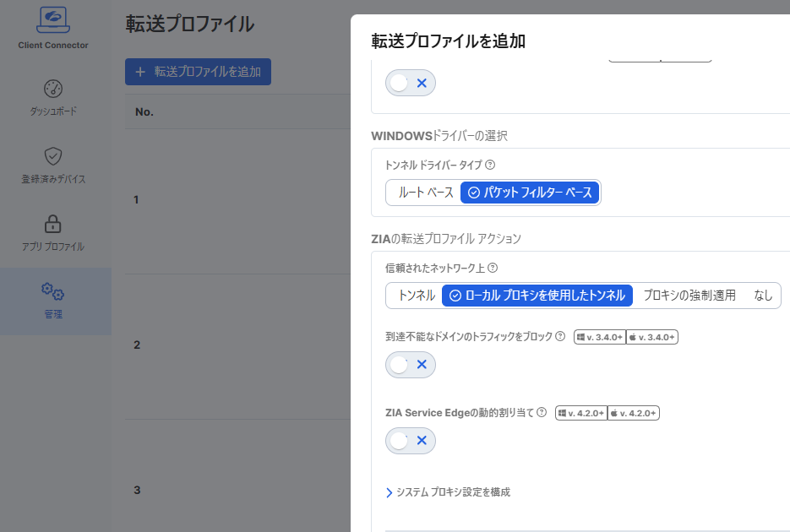Select ローカル プロキシを使用したトンネル option

point(537,296)
